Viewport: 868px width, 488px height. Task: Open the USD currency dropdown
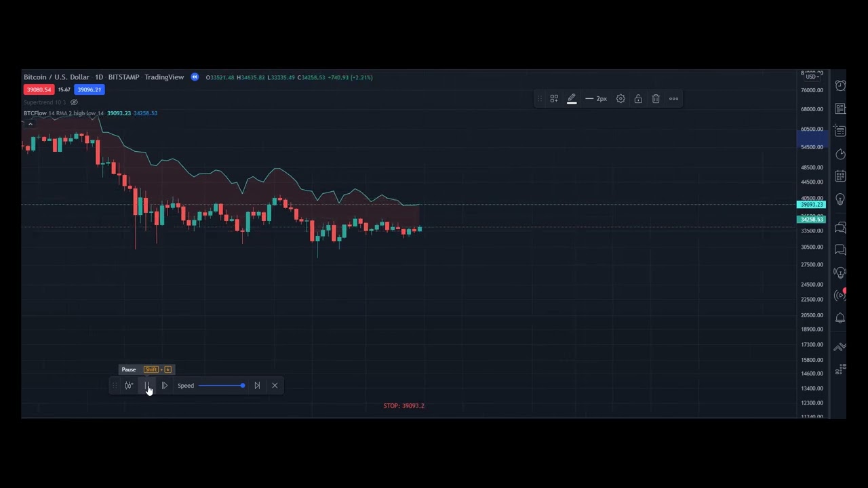click(814, 77)
